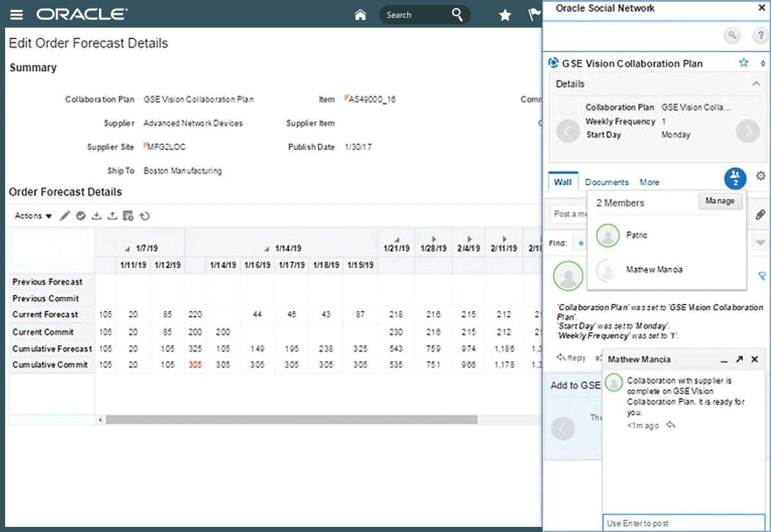Click the upload icon in forecast toolbar
This screenshot has height=532, width=771.
point(112,216)
